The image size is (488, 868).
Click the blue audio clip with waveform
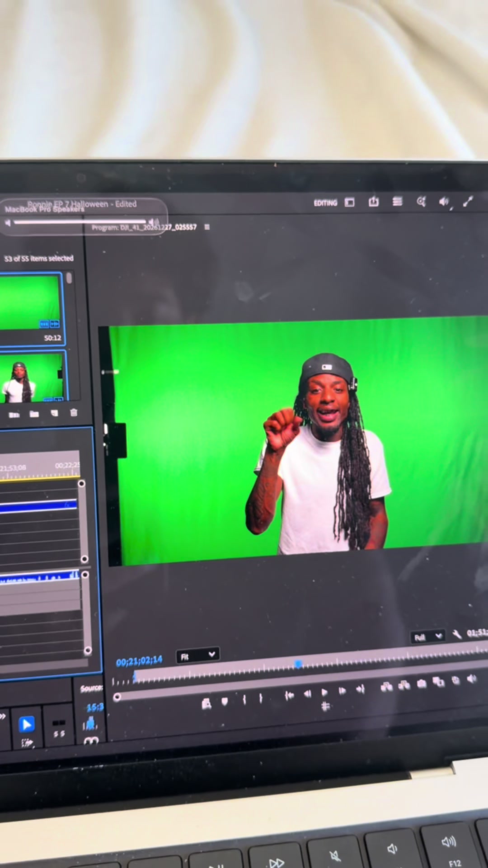pos(40,577)
